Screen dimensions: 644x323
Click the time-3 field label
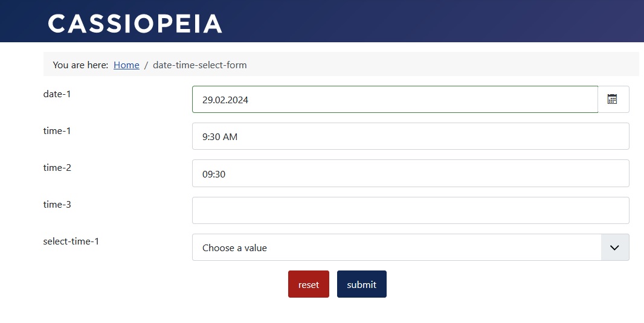coord(57,204)
